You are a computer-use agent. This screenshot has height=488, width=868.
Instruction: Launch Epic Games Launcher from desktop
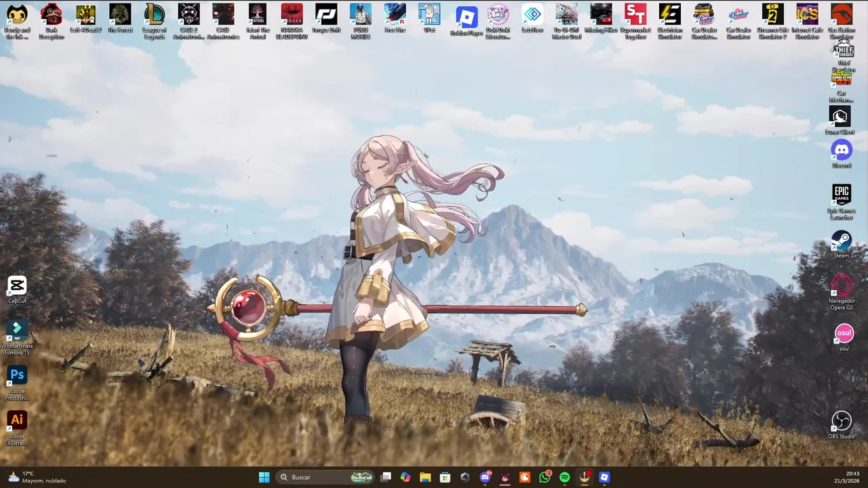tap(842, 202)
